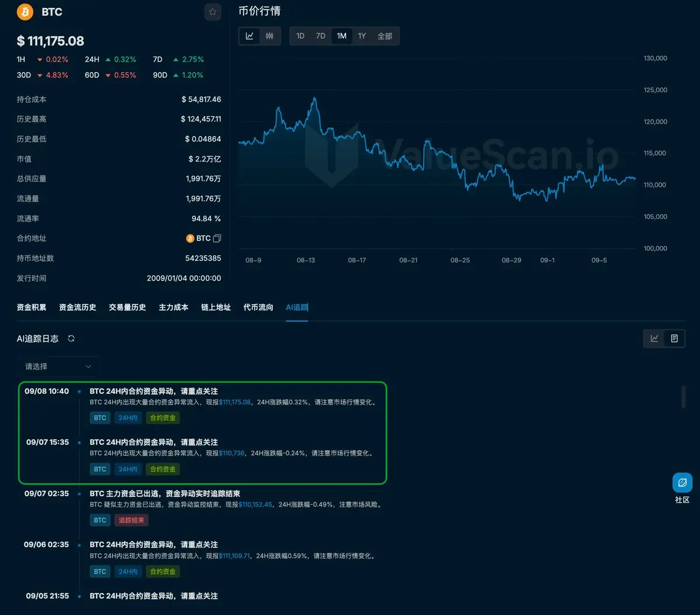
Task: Click the small Bitcoin icon beside 合约地址
Action: 190,239
